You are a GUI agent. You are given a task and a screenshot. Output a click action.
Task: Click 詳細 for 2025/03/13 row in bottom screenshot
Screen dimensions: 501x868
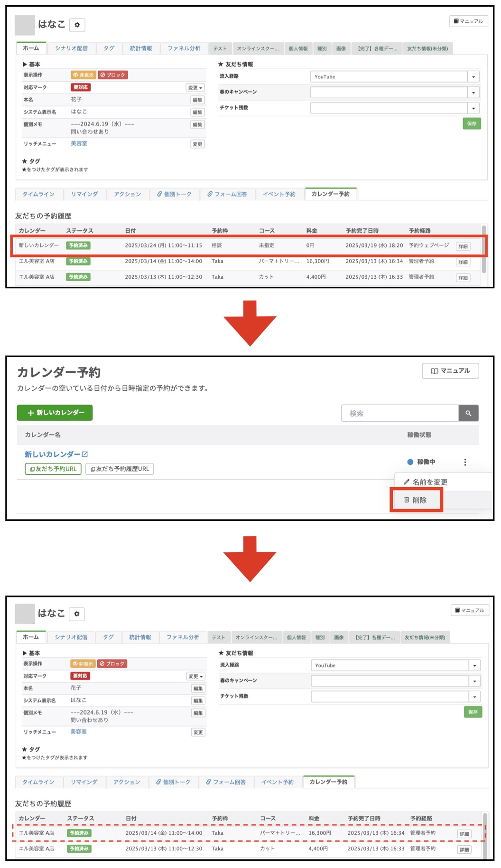(x=464, y=849)
